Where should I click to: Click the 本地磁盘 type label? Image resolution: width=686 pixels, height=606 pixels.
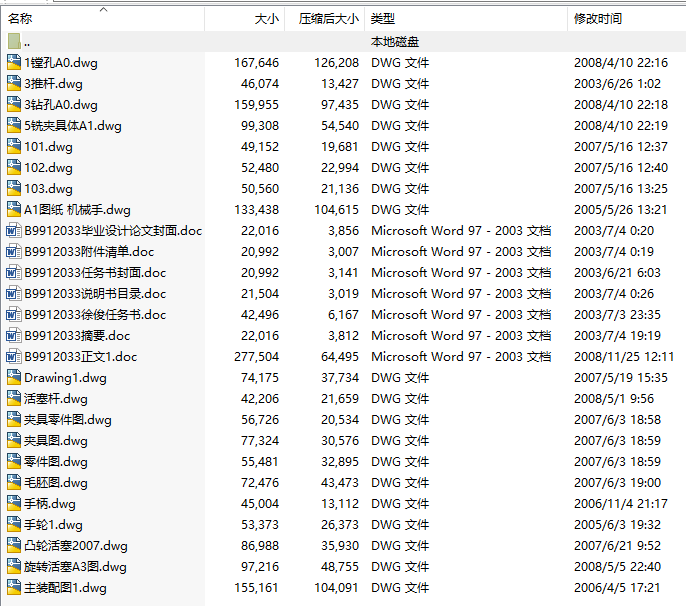pyautogui.click(x=395, y=42)
